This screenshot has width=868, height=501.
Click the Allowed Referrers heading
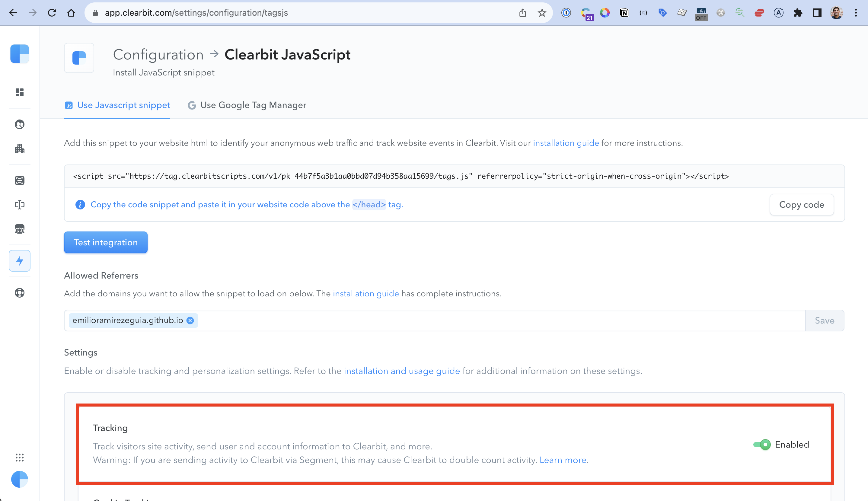[101, 275]
